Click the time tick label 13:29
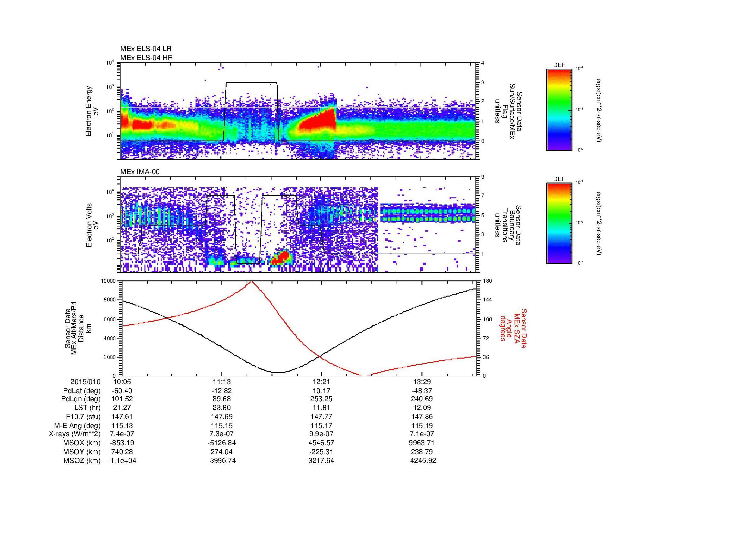756x534 pixels. pos(422,382)
